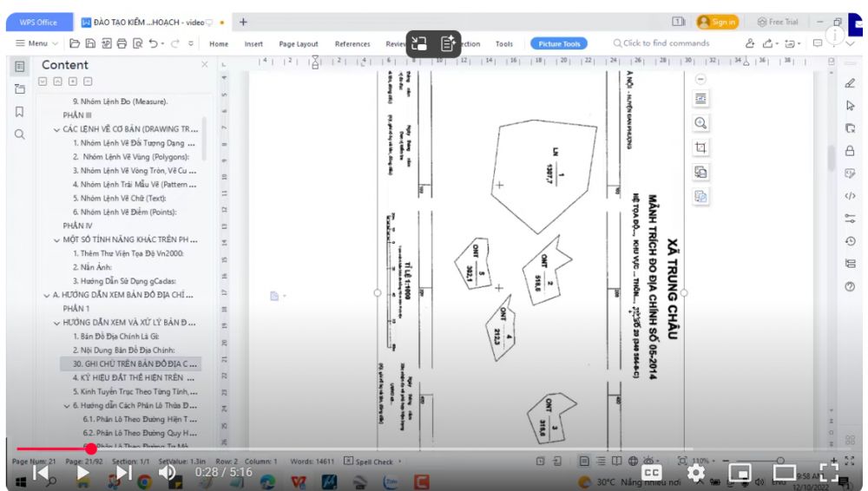
Task: Click the lock icon in right sidebar
Action: point(850,151)
